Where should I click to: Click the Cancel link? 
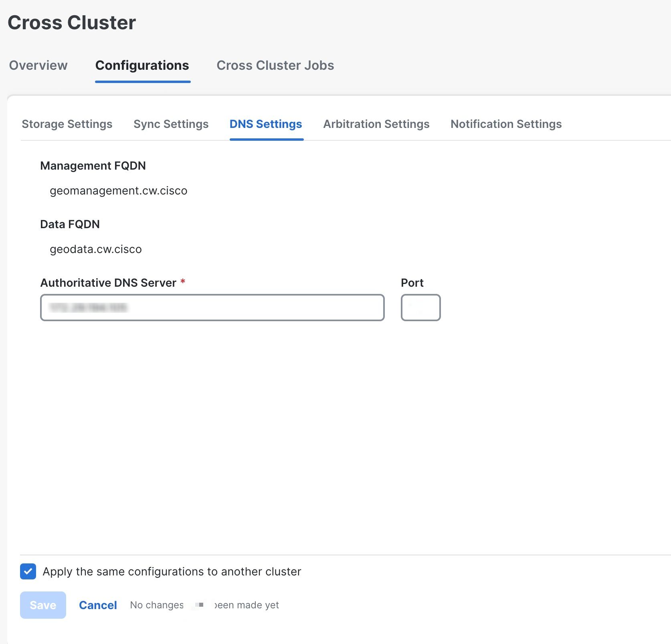(98, 605)
